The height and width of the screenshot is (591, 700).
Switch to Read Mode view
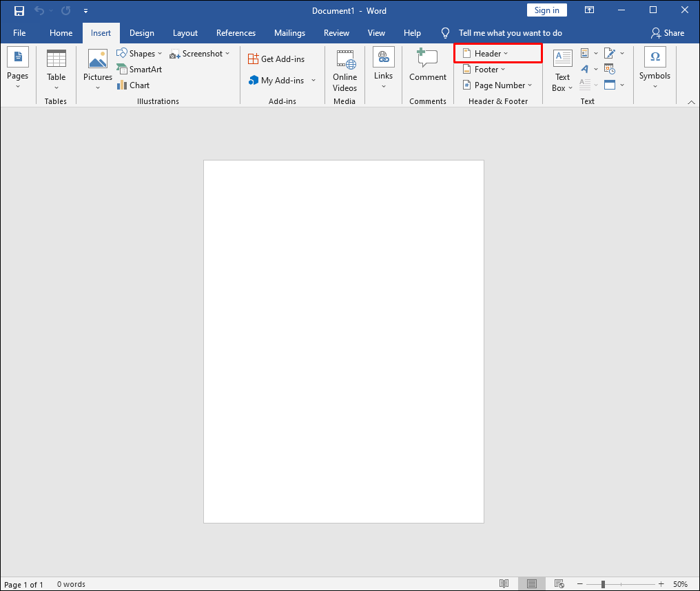(x=504, y=583)
